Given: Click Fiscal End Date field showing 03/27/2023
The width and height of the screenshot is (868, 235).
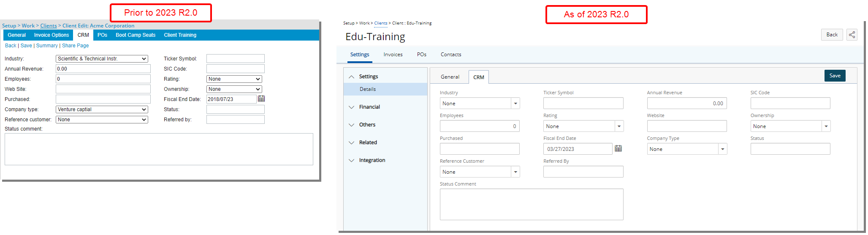Looking at the screenshot, I should click(x=578, y=149).
